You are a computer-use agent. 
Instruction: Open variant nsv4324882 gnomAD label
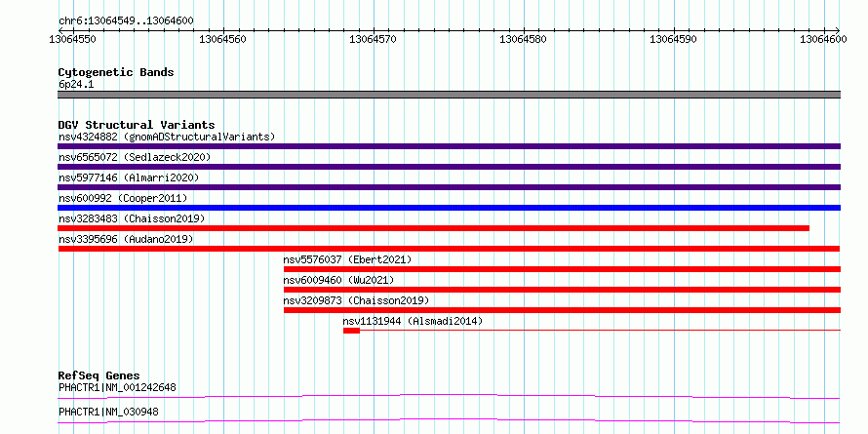click(167, 137)
